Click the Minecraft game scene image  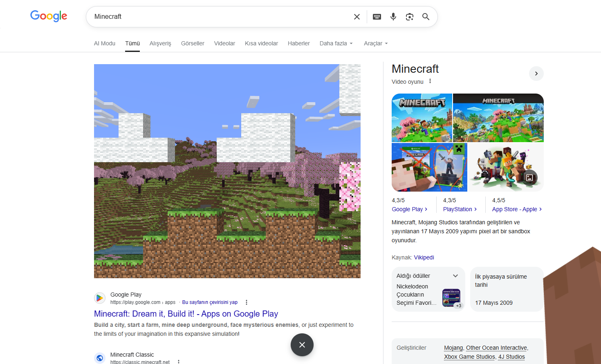click(227, 171)
